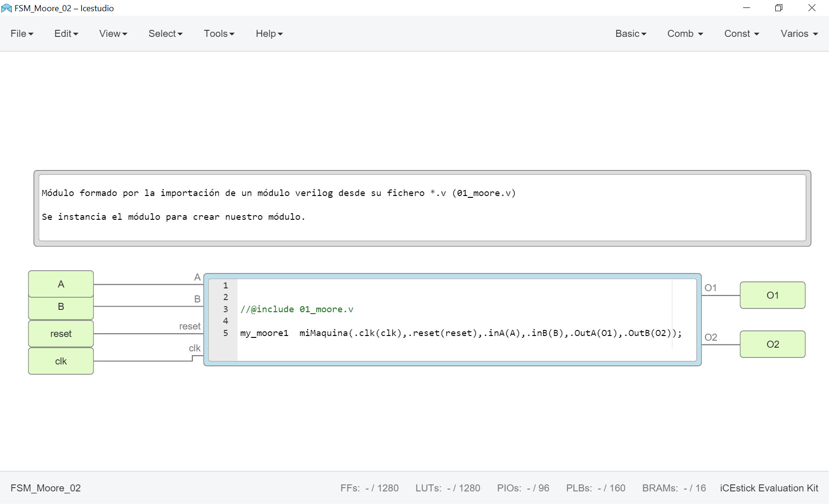Expand the Varios collection dropdown
Image resolution: width=829 pixels, height=504 pixels.
coord(799,34)
